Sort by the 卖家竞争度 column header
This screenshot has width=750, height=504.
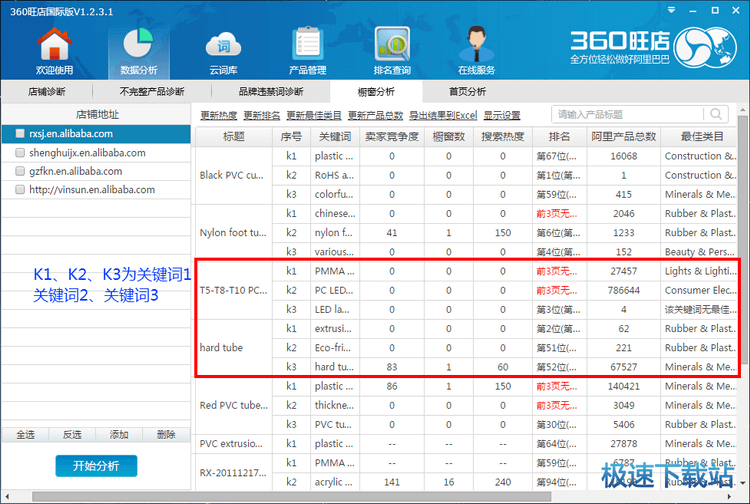click(x=392, y=137)
